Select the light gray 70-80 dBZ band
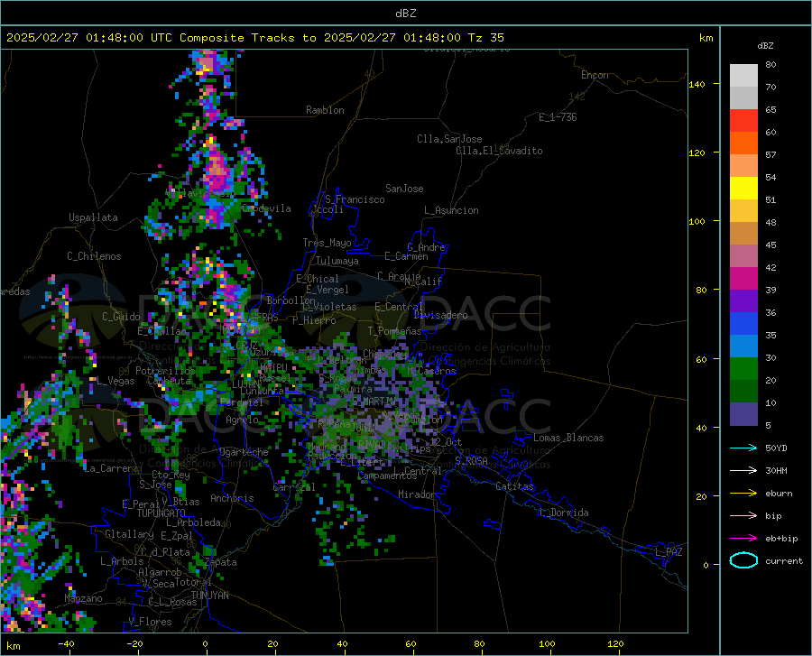This screenshot has height=656, width=812. [x=743, y=76]
